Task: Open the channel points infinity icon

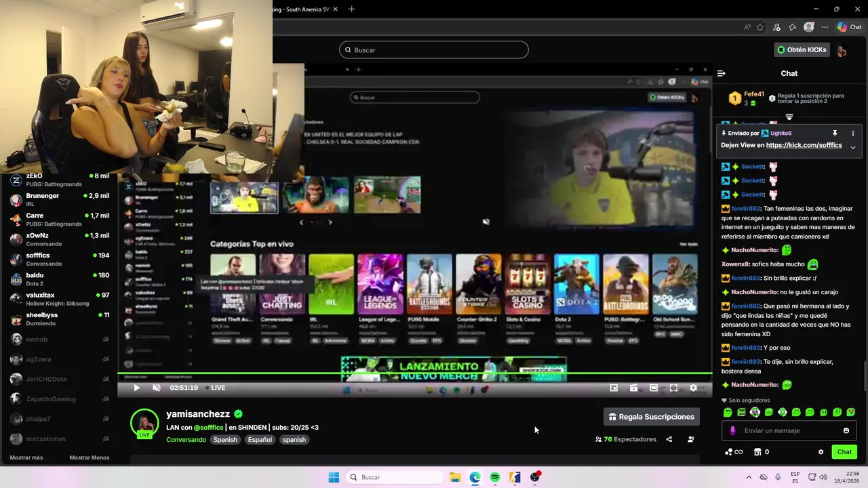Action: pyautogui.click(x=733, y=452)
